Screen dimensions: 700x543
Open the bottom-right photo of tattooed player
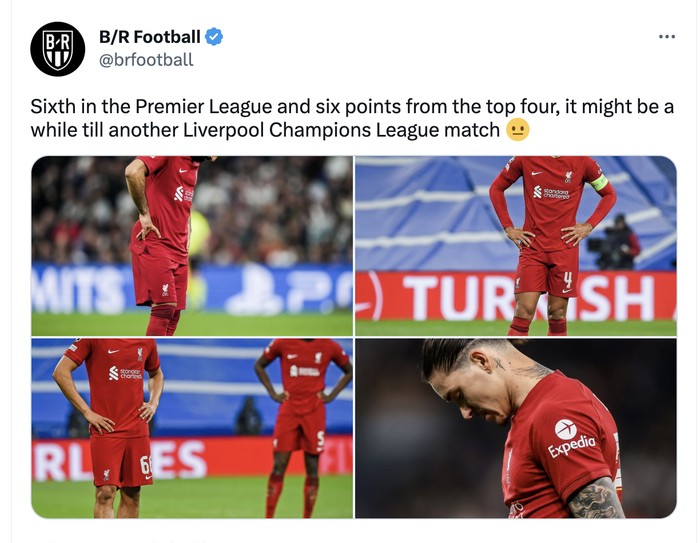516,428
